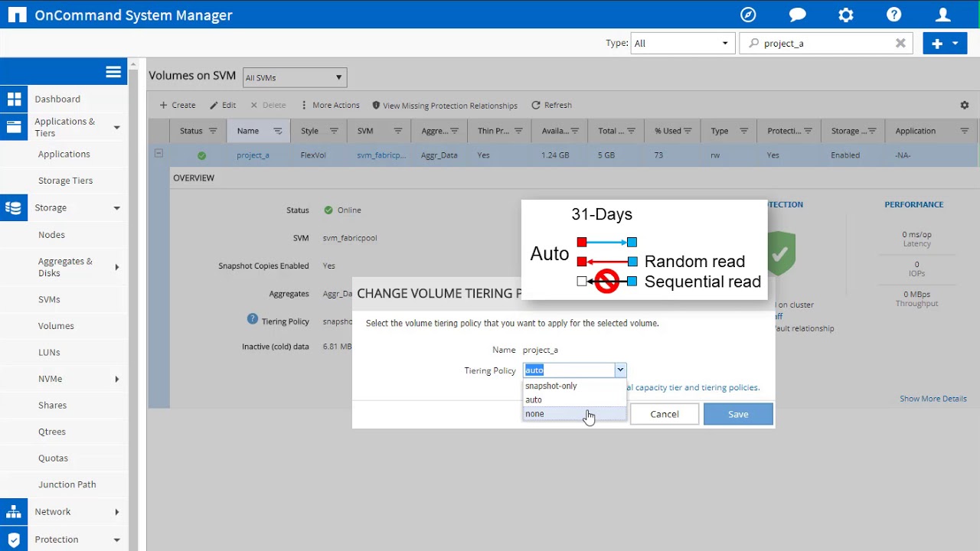Expand the Network sidebar section
Viewport: 980px width, 551px height.
(x=117, y=512)
